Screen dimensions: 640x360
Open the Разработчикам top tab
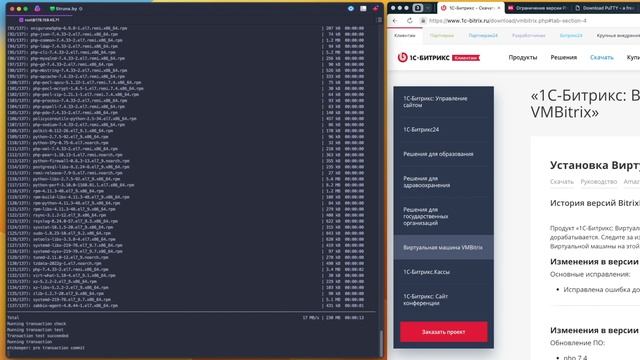[x=529, y=36]
